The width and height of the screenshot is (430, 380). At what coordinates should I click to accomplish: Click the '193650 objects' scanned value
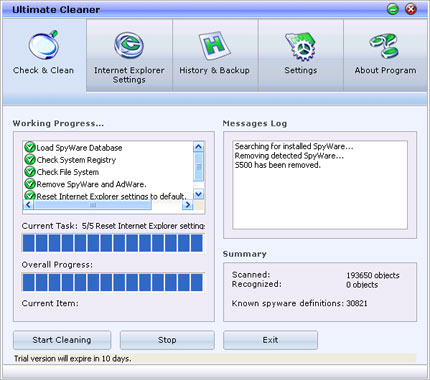pyautogui.click(x=373, y=275)
